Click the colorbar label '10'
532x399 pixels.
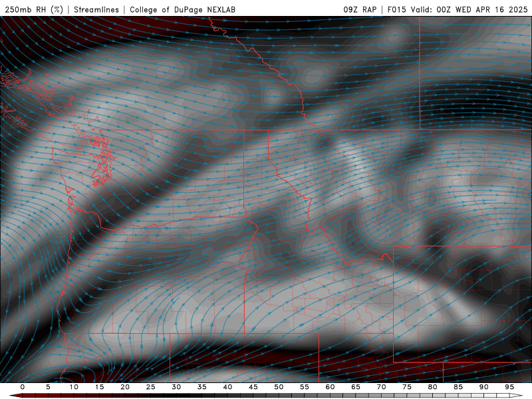click(x=74, y=387)
